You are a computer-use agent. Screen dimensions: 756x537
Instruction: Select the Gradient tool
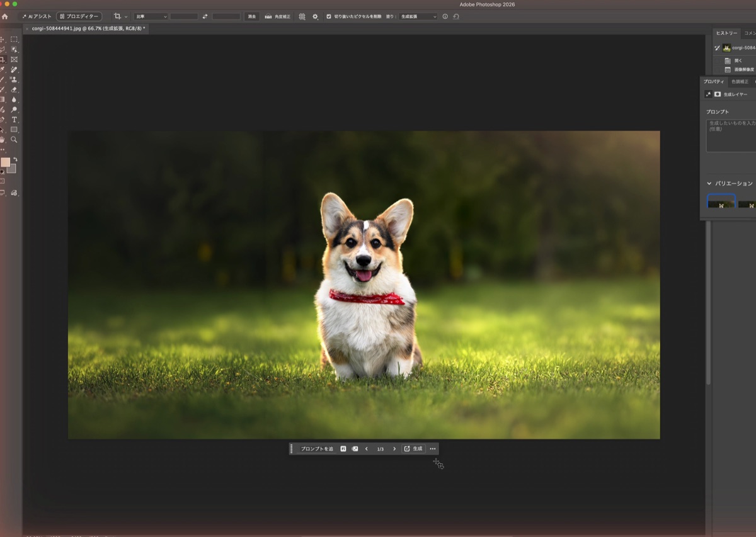pyautogui.click(x=3, y=99)
